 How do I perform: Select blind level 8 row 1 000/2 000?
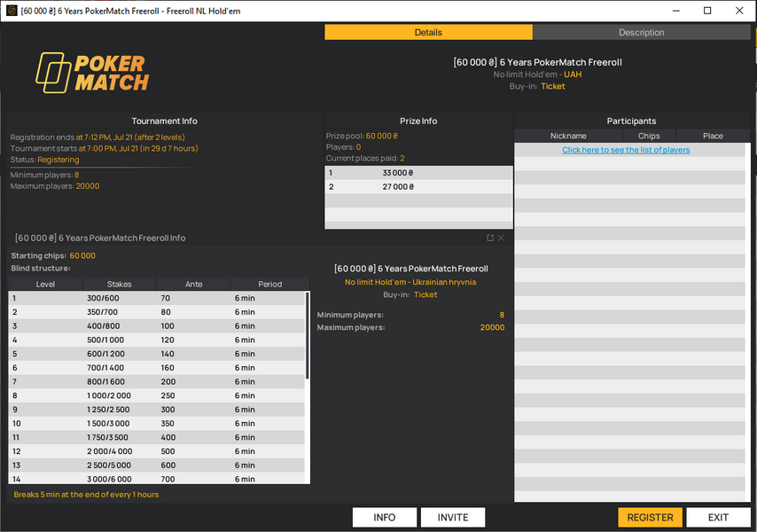pyautogui.click(x=157, y=395)
